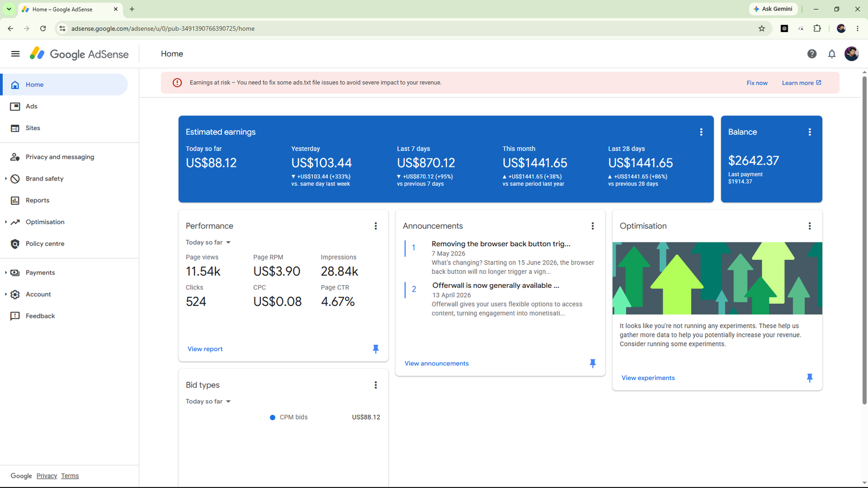Toggle the pin on Optimisation card
Viewport: 868px width, 488px height.
[x=809, y=378]
